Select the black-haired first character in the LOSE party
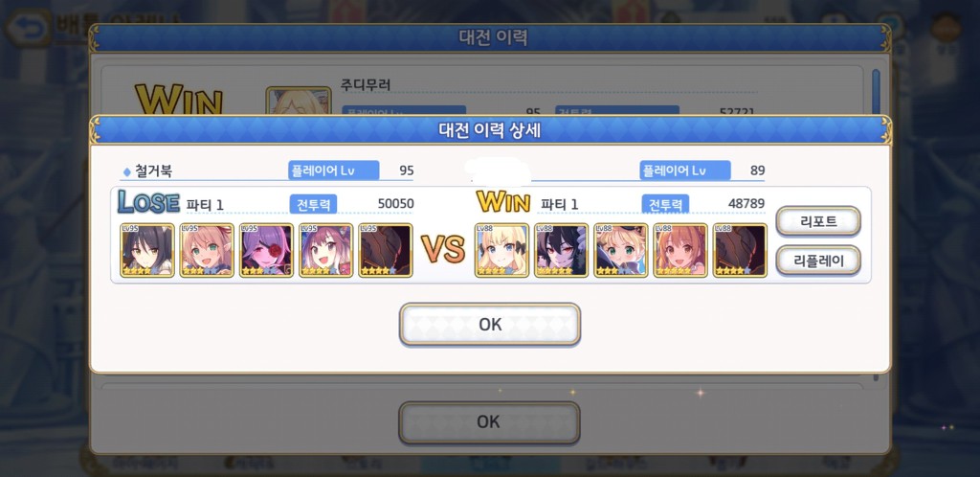The width and height of the screenshot is (980, 477). coord(146,250)
